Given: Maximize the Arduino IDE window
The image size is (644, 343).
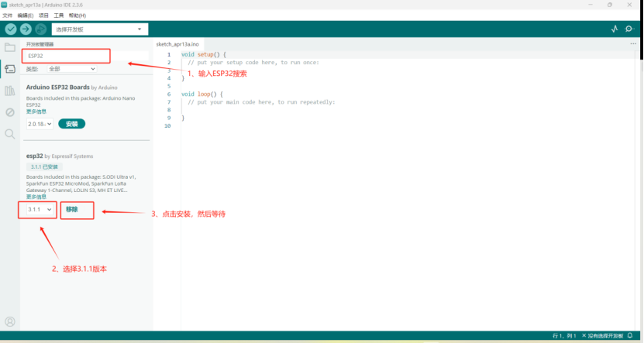Looking at the screenshot, I should point(609,5).
